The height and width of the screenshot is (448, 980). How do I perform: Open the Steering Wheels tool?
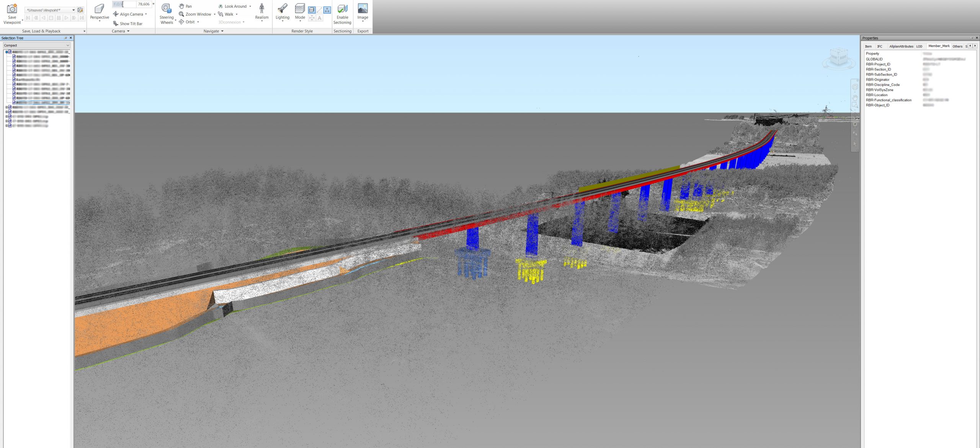tap(166, 9)
